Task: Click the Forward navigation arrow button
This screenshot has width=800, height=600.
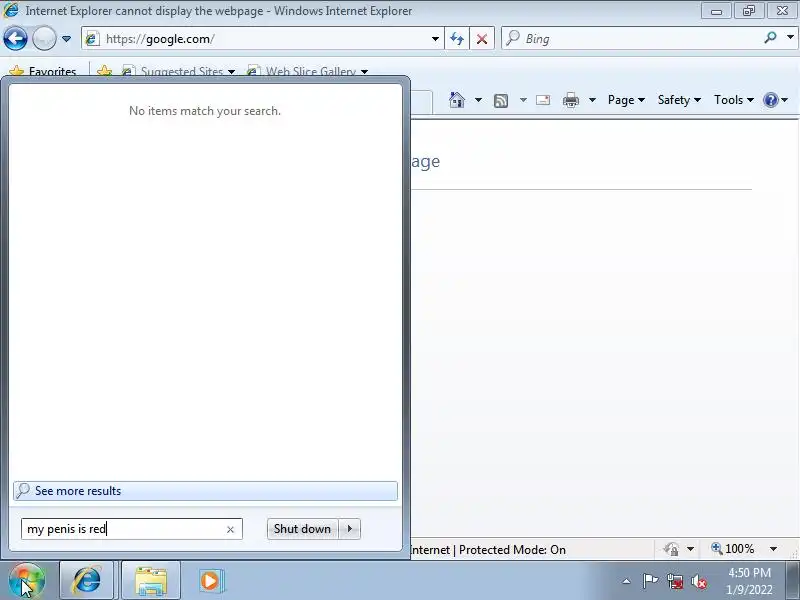Action: coord(44,39)
